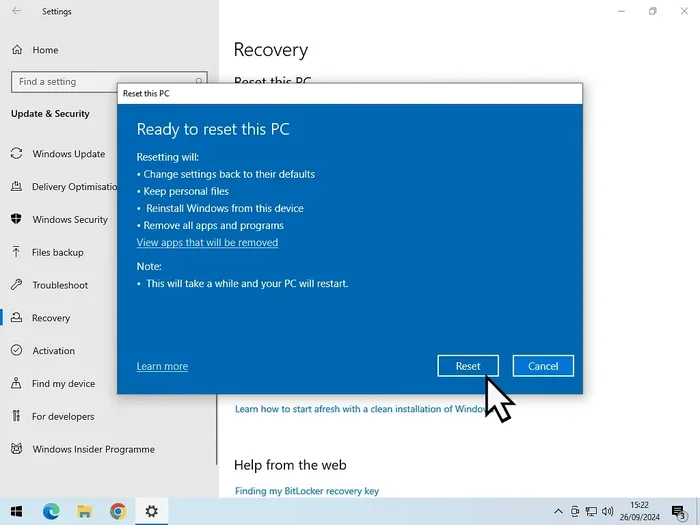Open Finding my BitLocker recovery key link
The image size is (700, 525).
click(307, 491)
